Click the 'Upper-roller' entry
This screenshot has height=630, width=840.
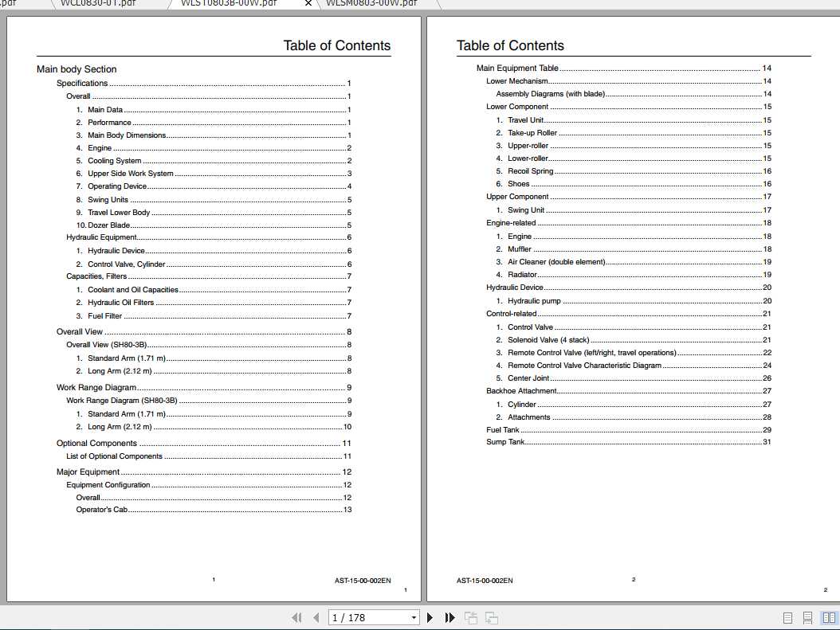click(x=634, y=146)
